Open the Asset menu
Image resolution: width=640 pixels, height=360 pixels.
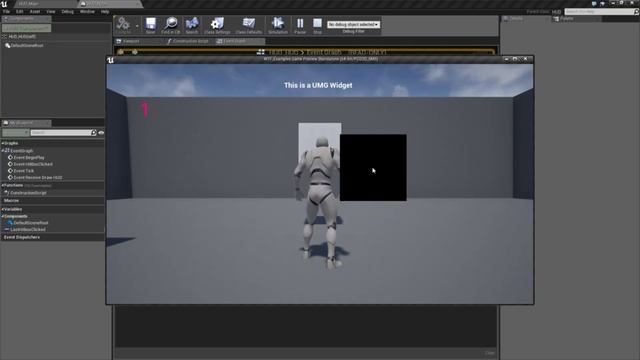[35, 12]
